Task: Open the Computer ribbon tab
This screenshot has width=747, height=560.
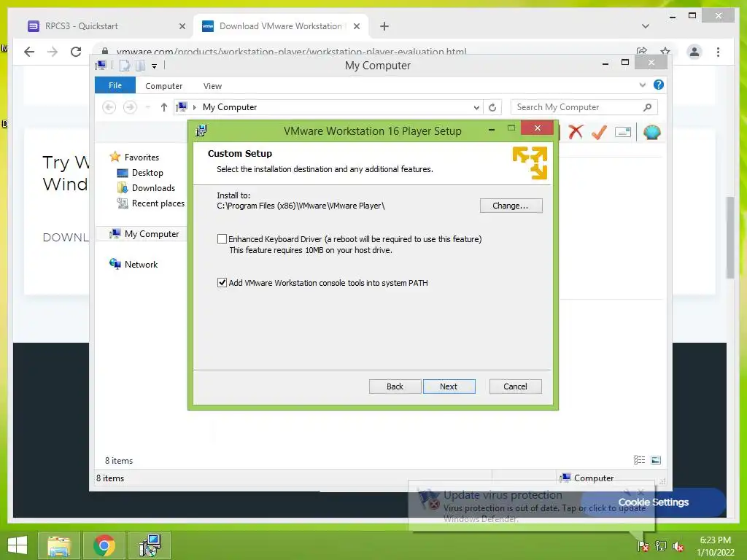Action: coord(164,86)
